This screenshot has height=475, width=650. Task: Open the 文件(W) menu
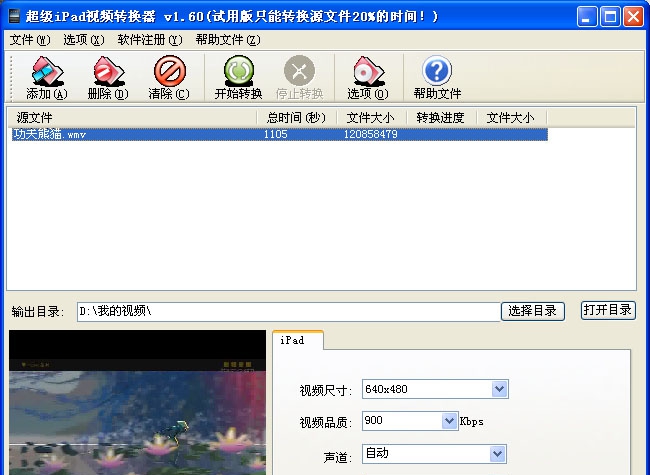[30, 40]
